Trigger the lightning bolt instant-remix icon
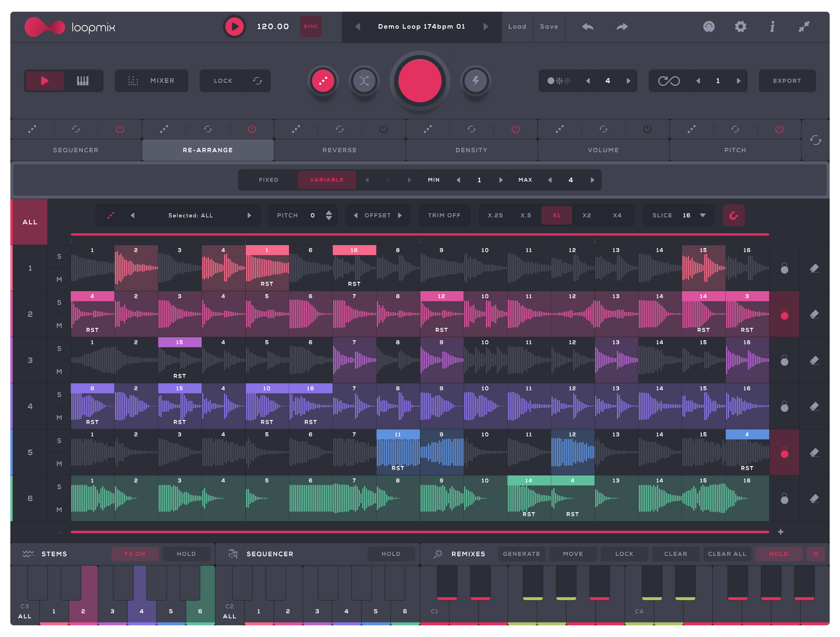The image size is (840, 637). pos(475,81)
